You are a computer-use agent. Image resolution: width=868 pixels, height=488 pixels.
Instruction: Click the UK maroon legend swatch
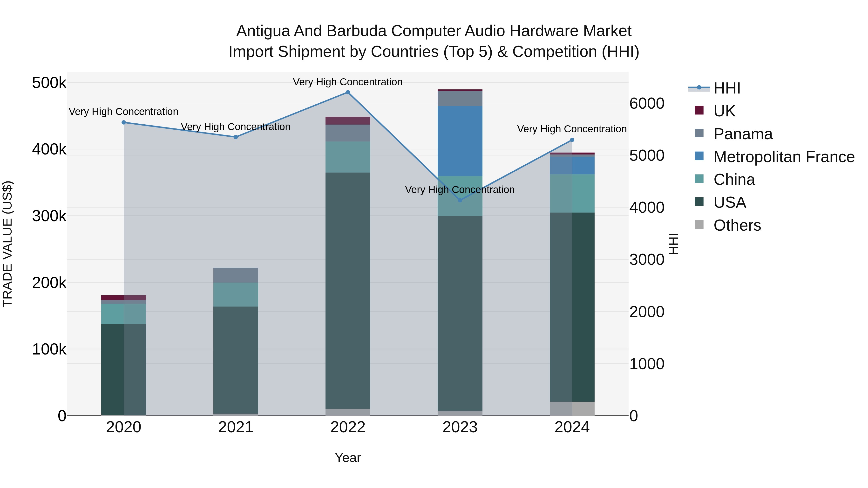coord(699,110)
